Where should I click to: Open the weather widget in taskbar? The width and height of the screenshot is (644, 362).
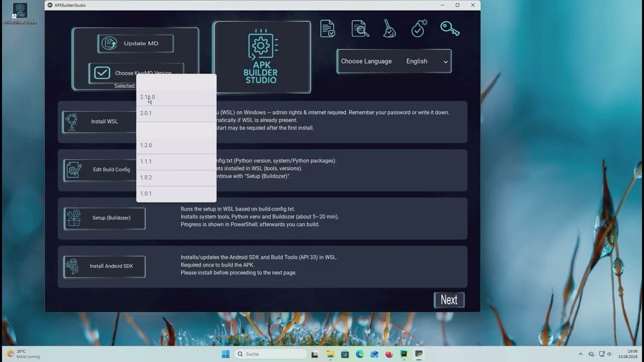tap(23, 354)
